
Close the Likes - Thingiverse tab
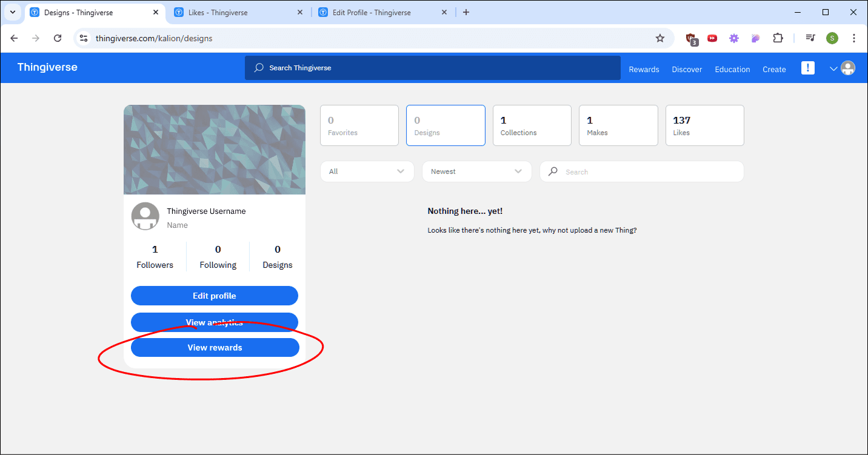(x=300, y=12)
